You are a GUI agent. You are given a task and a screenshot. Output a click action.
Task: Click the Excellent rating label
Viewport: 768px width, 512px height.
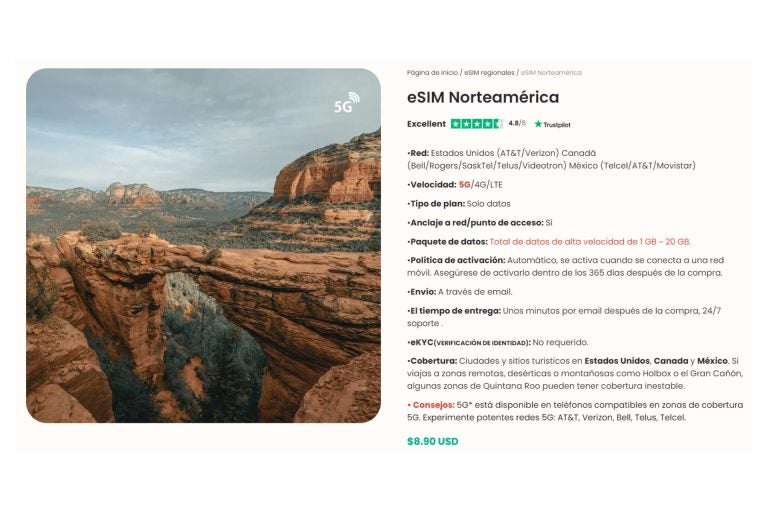click(x=426, y=124)
